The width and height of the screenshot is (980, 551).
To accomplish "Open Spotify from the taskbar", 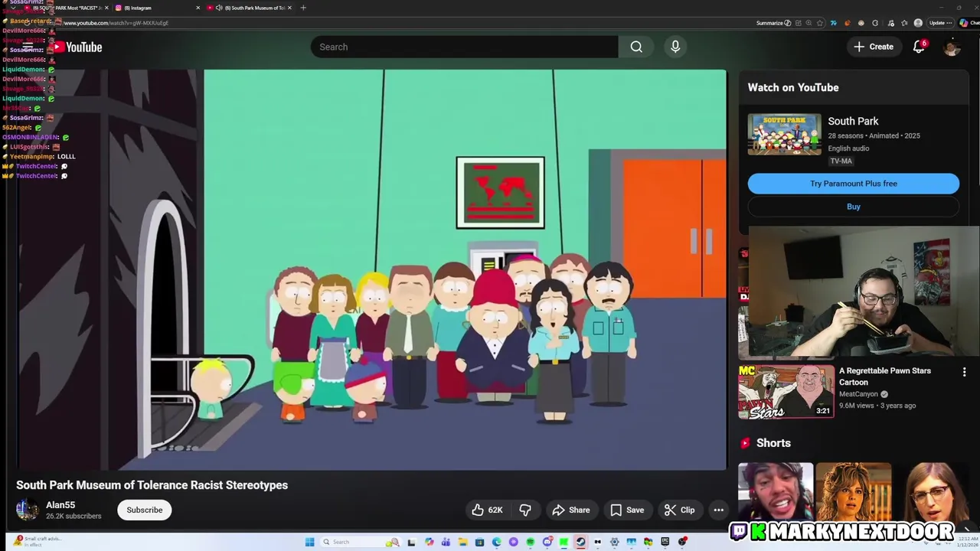I will click(531, 542).
